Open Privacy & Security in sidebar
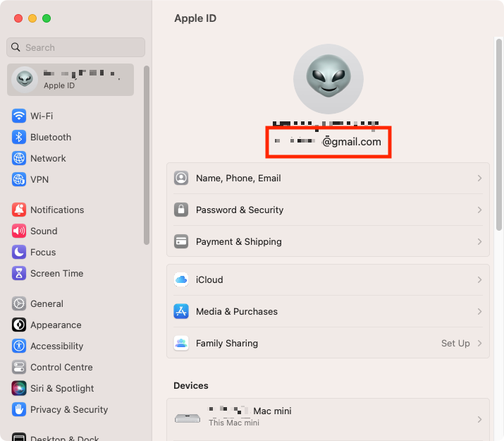The width and height of the screenshot is (504, 441). pyautogui.click(x=69, y=410)
